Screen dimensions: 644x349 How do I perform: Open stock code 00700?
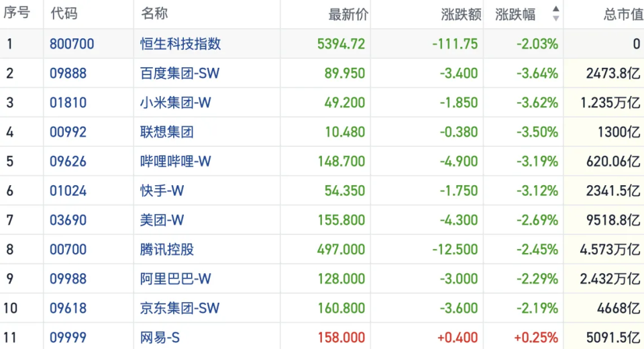tap(68, 250)
